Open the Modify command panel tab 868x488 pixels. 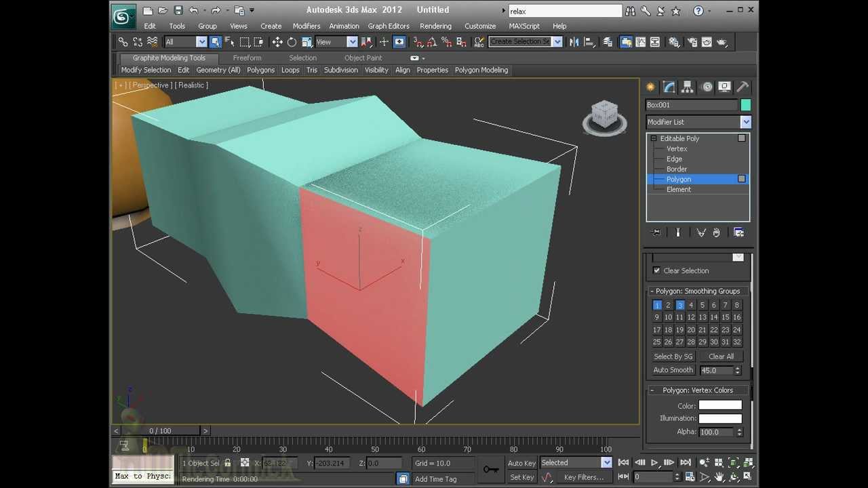pos(669,87)
